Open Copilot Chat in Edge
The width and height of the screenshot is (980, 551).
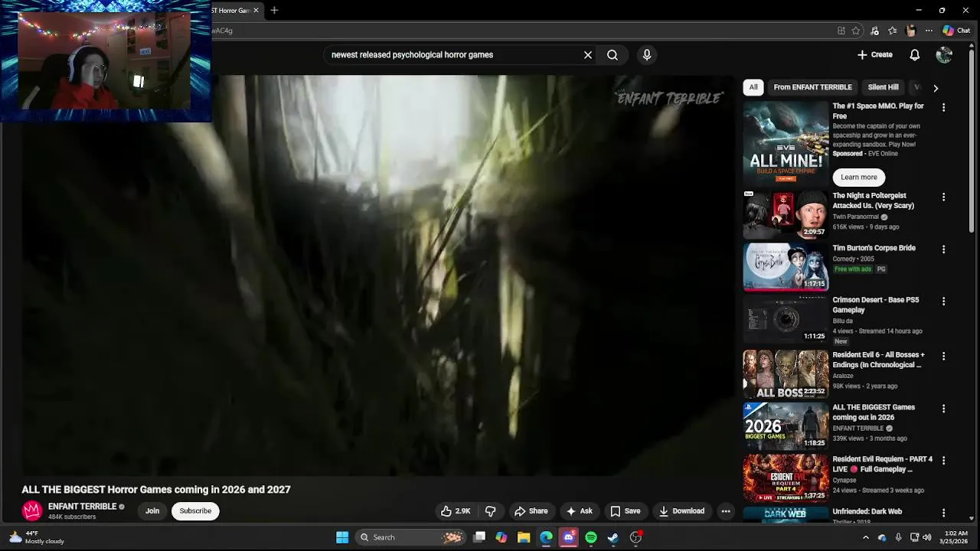956,31
